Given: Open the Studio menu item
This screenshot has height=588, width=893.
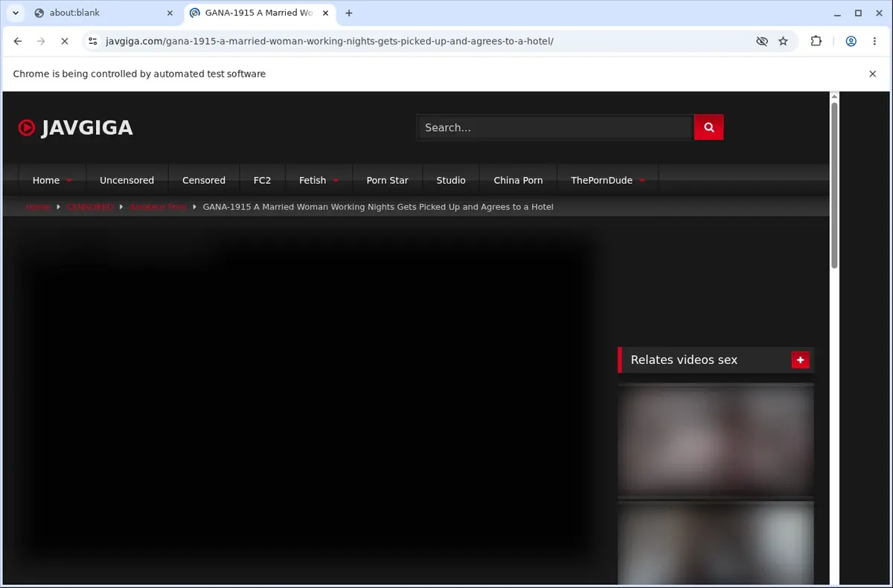Looking at the screenshot, I should coord(451,180).
